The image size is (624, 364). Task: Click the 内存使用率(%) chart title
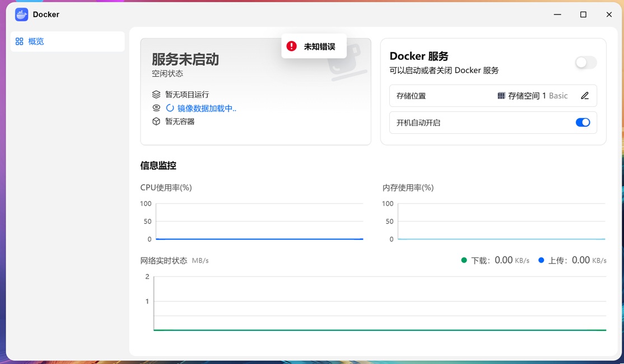point(408,188)
